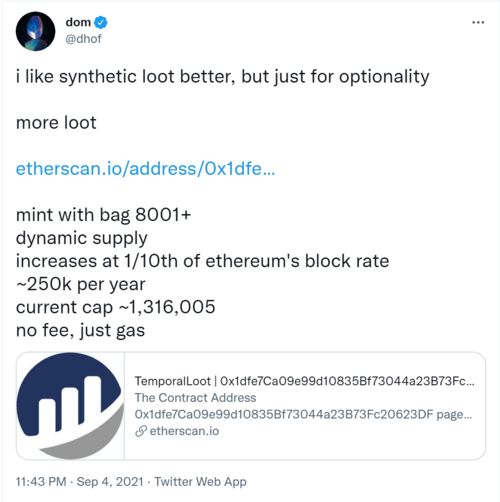Click the 'more loot' tweet text
500x502 pixels.
[56, 123]
